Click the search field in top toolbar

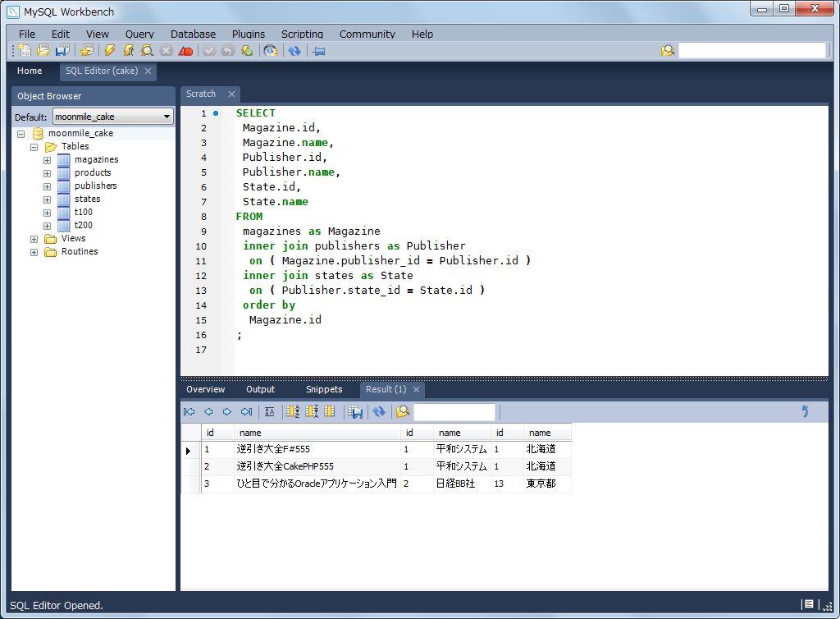click(751, 51)
